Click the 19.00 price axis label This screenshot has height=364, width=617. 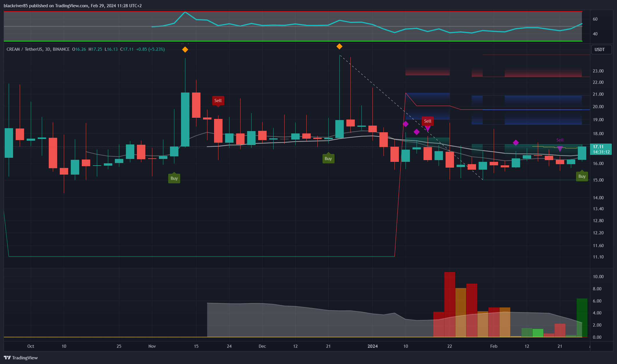(598, 120)
